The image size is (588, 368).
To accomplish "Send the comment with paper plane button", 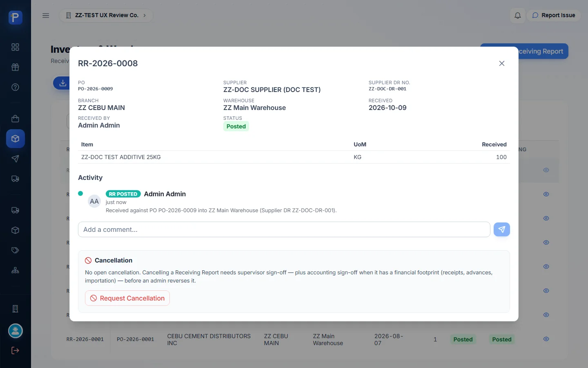I will coord(502,229).
